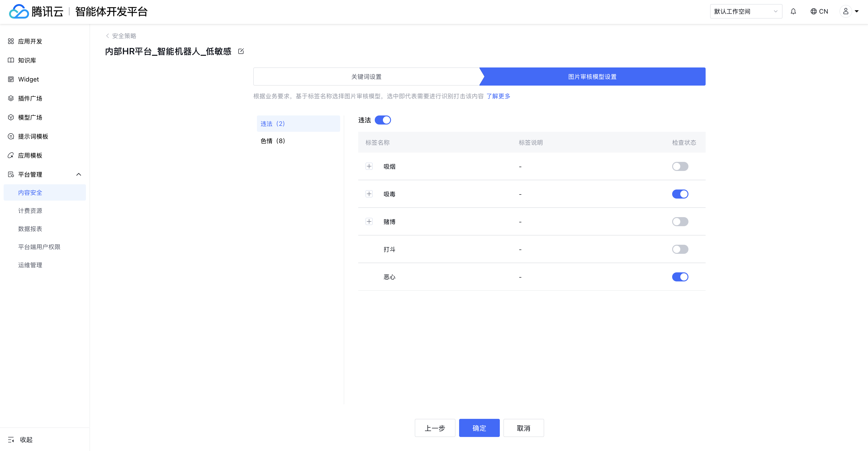Open 知识库 from the sidebar
Screen dimensions: 868x451
27,60
